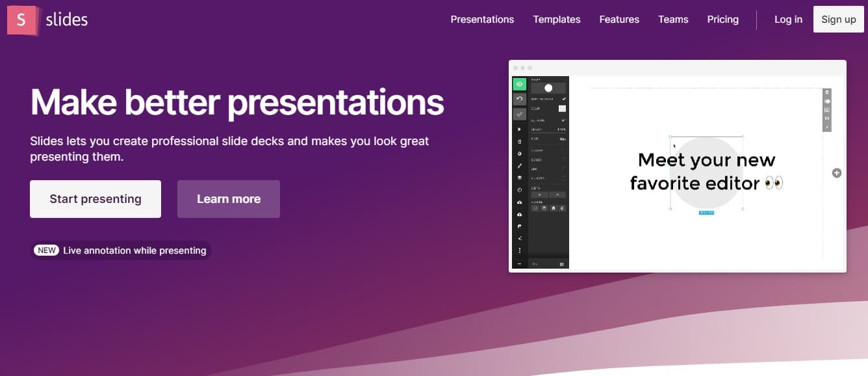Viewport: 868px width, 376px height.
Task: Select Teams in the top navigation
Action: 673,20
